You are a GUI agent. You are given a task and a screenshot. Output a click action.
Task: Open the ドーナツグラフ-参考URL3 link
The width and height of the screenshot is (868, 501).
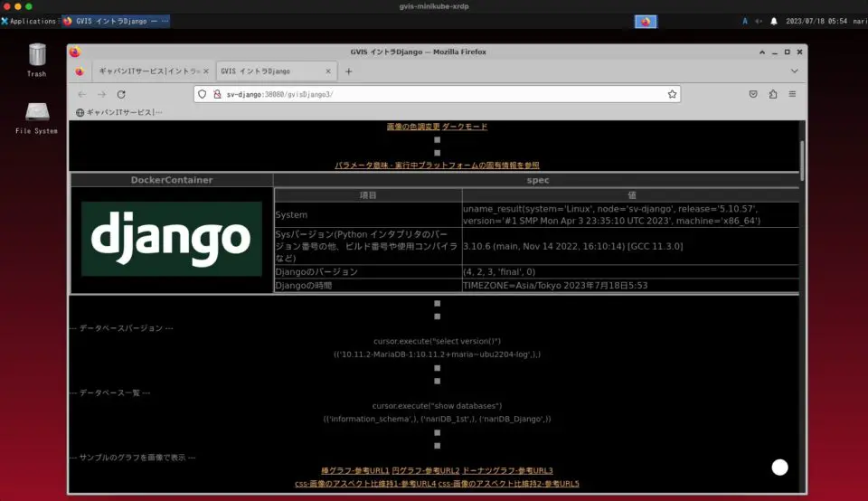coord(507,471)
